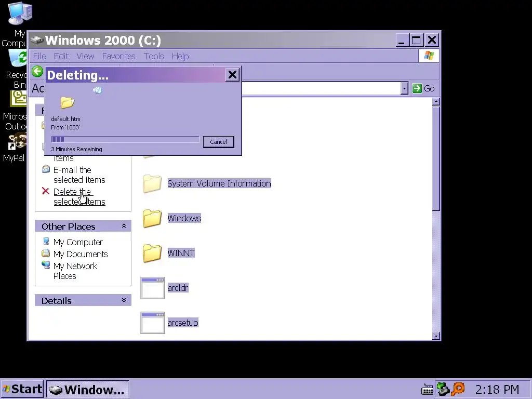532x399 pixels.
Task: Click the System Volume Information label
Action: (x=219, y=183)
